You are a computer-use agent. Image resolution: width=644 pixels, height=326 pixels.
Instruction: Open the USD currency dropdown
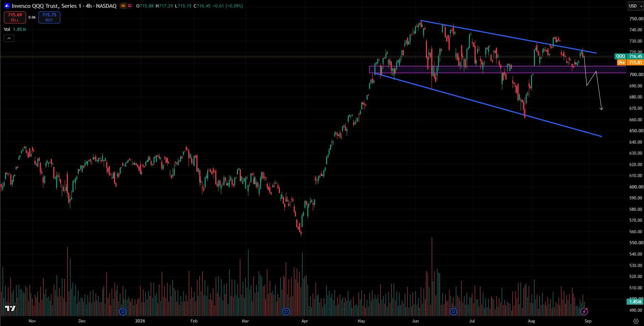[635, 6]
